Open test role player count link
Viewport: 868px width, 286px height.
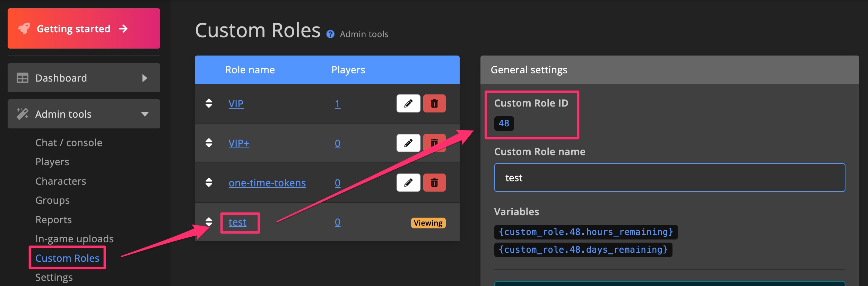(338, 222)
